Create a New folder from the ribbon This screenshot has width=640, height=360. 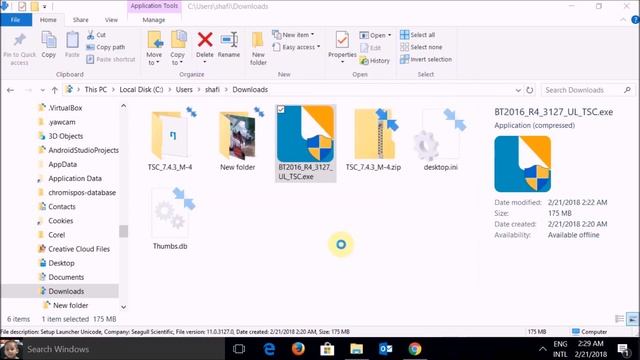[x=258, y=48]
